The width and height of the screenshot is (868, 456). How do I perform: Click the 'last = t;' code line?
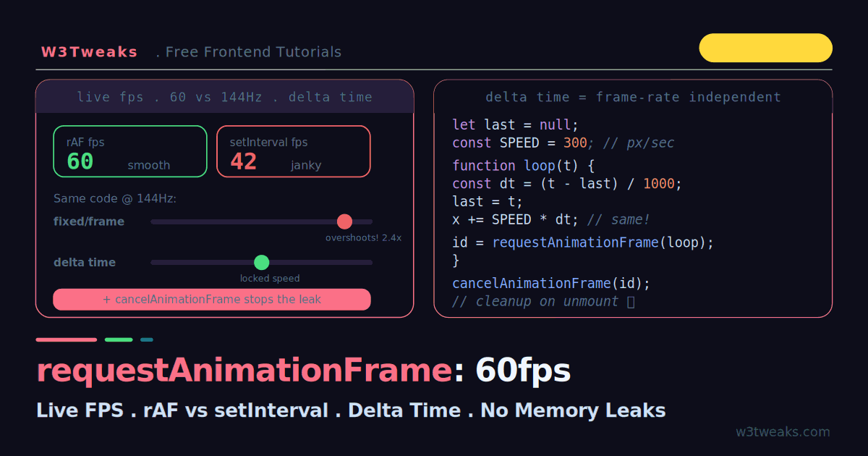pos(488,201)
